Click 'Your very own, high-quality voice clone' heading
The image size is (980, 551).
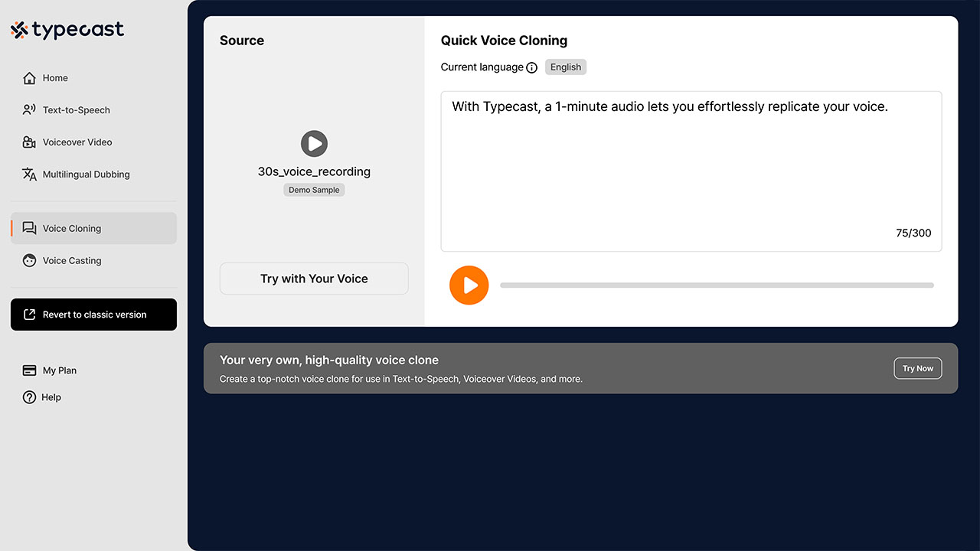[329, 360]
